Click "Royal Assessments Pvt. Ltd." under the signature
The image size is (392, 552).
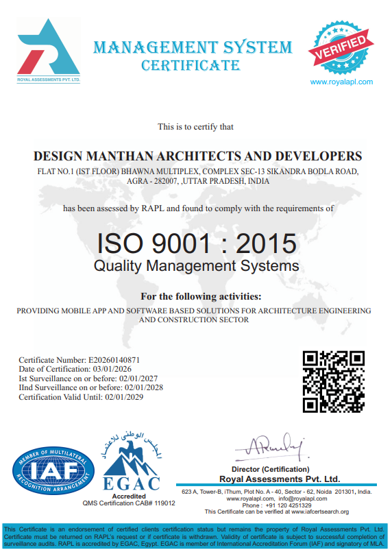click(x=280, y=479)
